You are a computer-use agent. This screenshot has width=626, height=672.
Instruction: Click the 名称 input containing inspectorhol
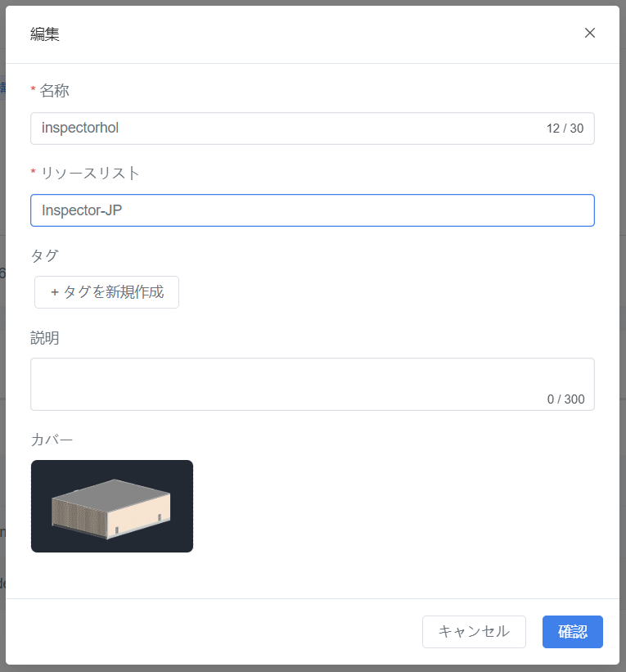pos(313,129)
